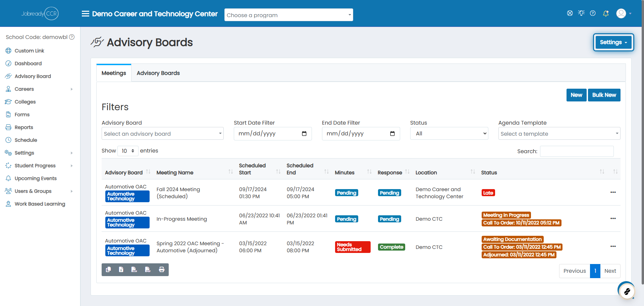Open the Select an advisory board dropdown
This screenshot has width=644, height=306.
click(x=163, y=133)
